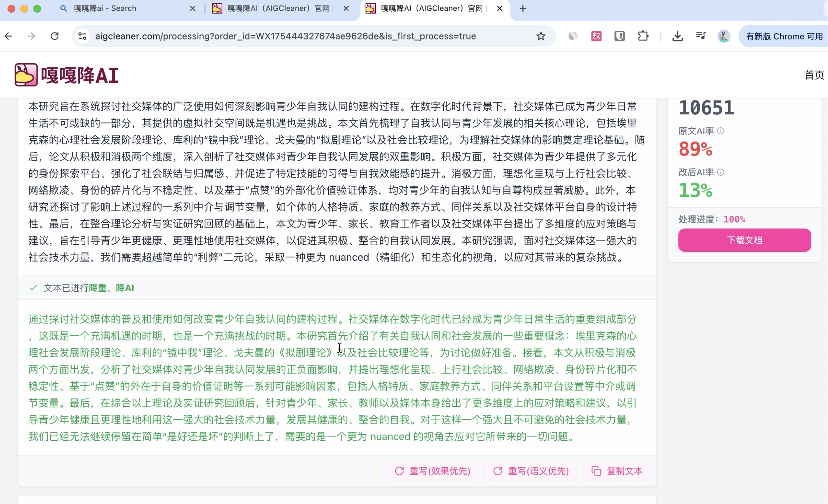The image size is (828, 504).
Task: Click the 处理进度: 100% status text
Action: (x=711, y=219)
